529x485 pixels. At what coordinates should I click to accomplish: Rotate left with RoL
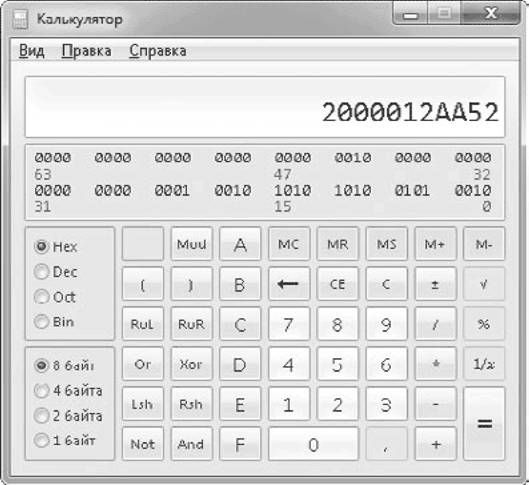point(143,324)
